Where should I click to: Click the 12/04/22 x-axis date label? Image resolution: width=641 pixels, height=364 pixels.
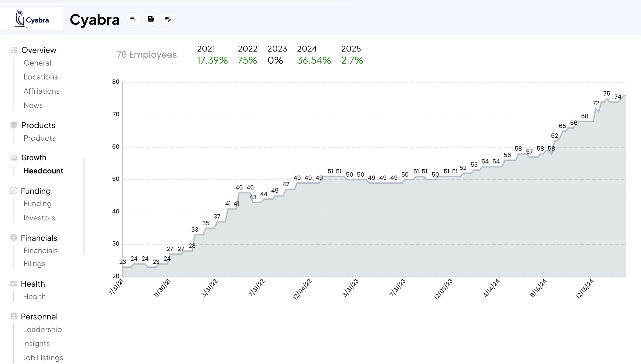(x=302, y=289)
